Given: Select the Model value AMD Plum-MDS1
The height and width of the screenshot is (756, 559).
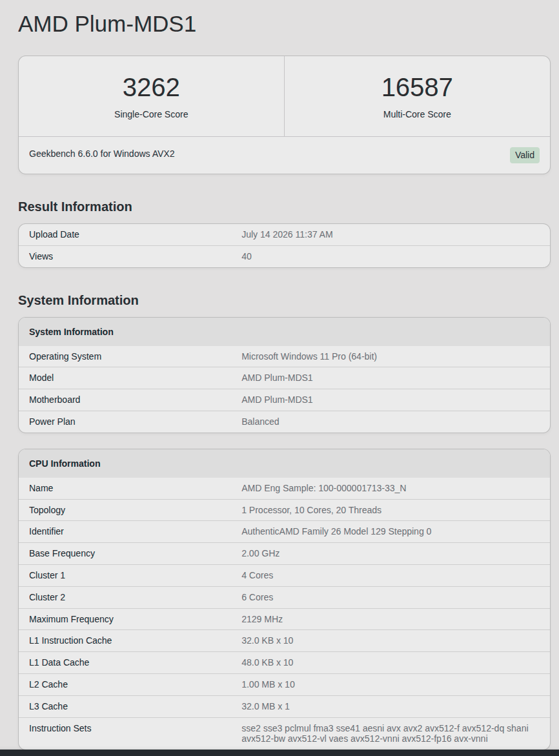Looking at the screenshot, I should pyautogui.click(x=277, y=378).
